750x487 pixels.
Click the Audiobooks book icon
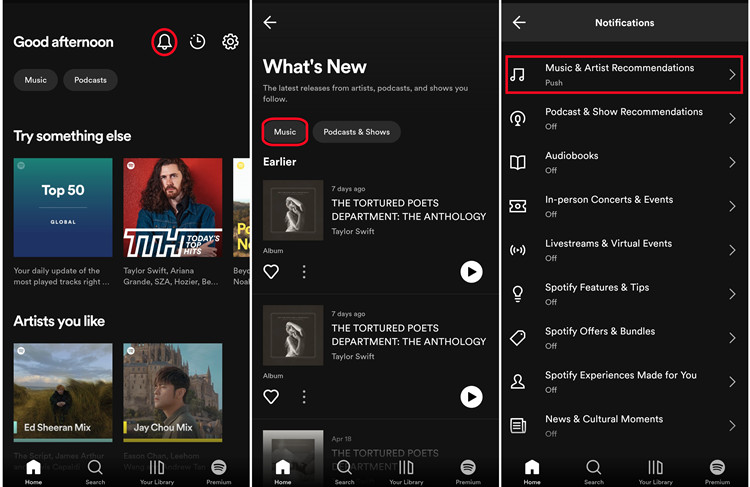point(518,163)
